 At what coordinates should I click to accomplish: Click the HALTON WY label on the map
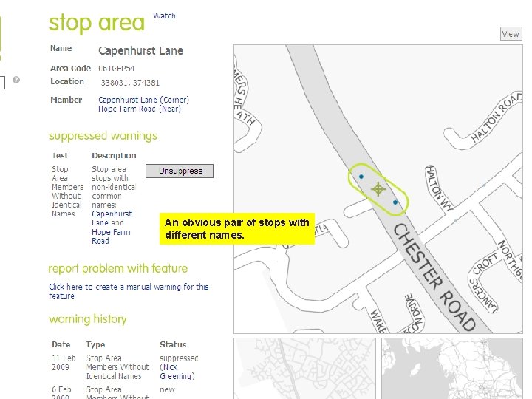tap(440, 188)
